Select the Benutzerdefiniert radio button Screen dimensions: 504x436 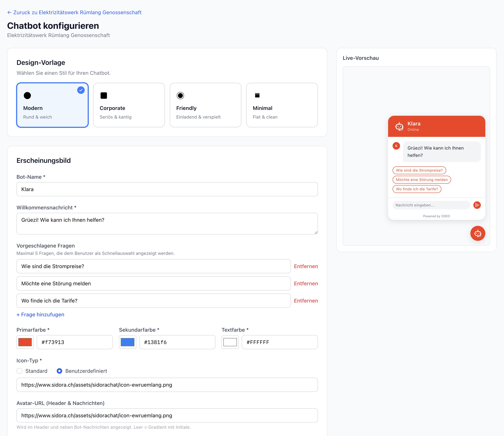59,371
